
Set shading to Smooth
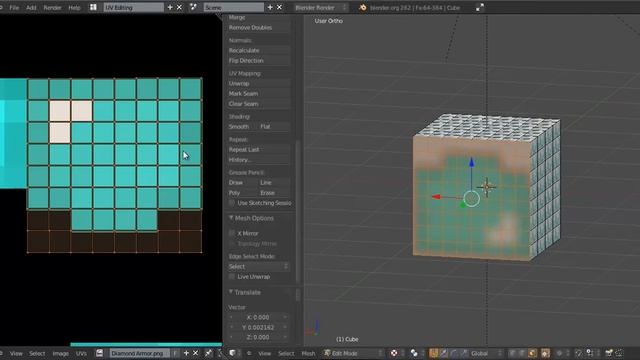(242, 127)
